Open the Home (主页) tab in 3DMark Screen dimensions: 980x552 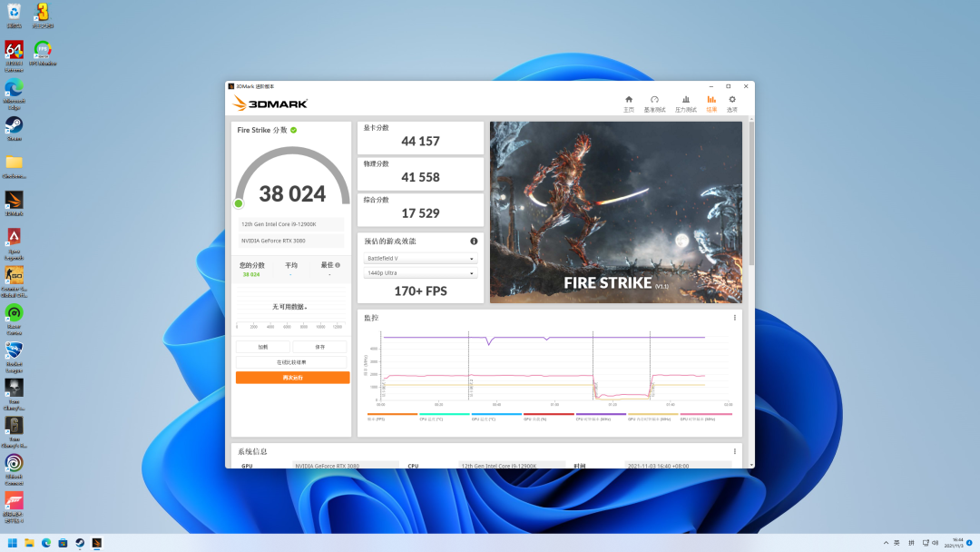pyautogui.click(x=629, y=103)
